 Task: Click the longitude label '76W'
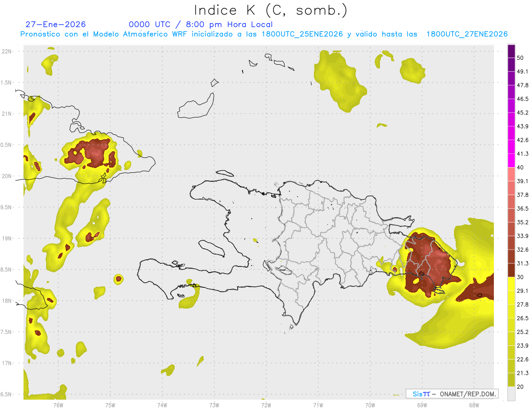58,405
